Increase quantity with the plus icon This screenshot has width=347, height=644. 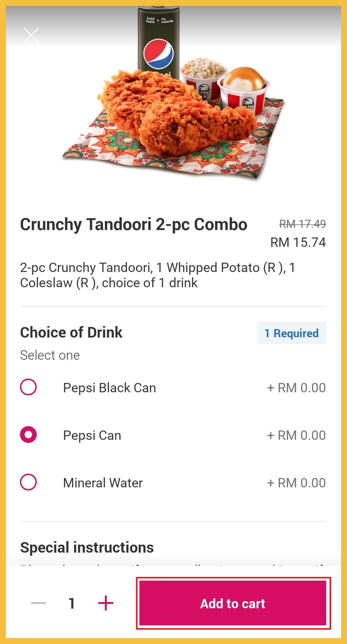[106, 603]
